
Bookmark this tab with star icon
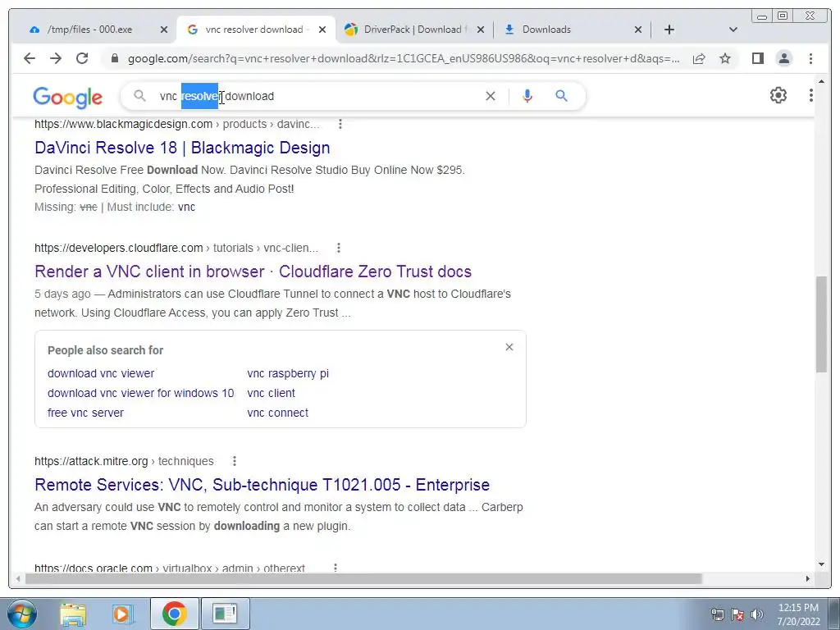click(x=725, y=58)
